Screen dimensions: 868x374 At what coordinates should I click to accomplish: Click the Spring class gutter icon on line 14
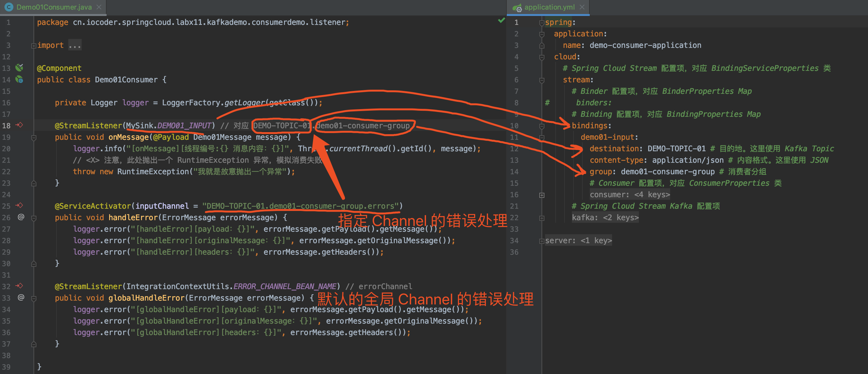pos(19,79)
